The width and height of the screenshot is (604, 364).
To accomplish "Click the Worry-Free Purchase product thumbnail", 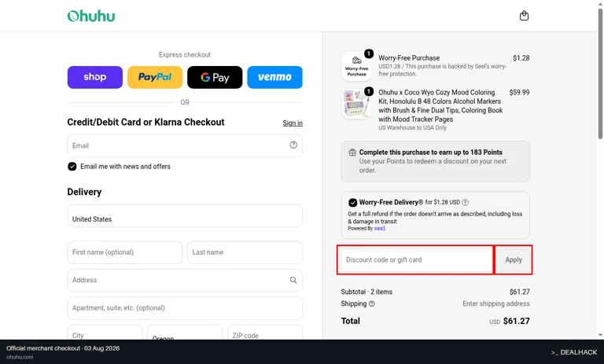I will tap(357, 66).
